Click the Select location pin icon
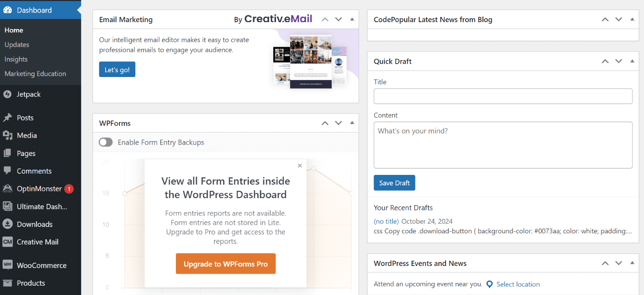644x295 pixels. (x=489, y=284)
